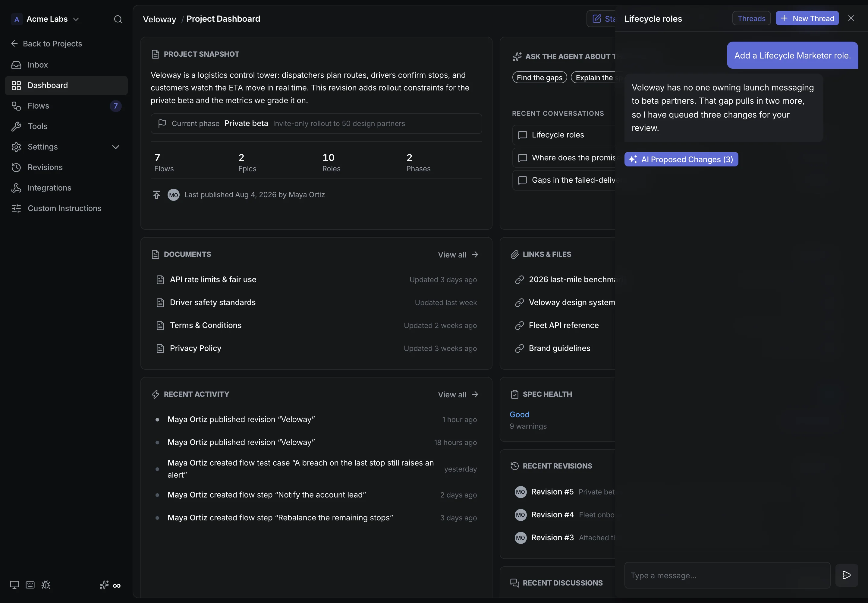The height and width of the screenshot is (603, 868).
Task: Open Lifecycle roles recent conversation
Action: (564, 135)
